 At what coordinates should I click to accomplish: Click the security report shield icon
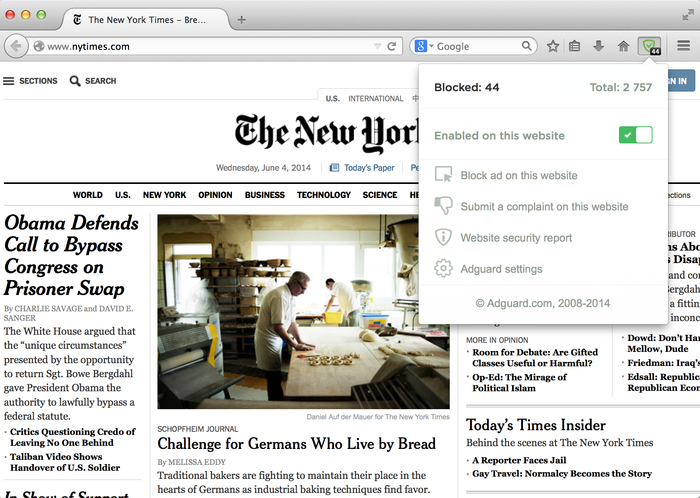443,237
